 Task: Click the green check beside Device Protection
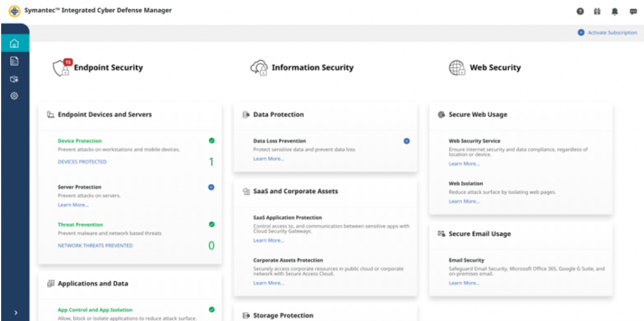(x=211, y=140)
